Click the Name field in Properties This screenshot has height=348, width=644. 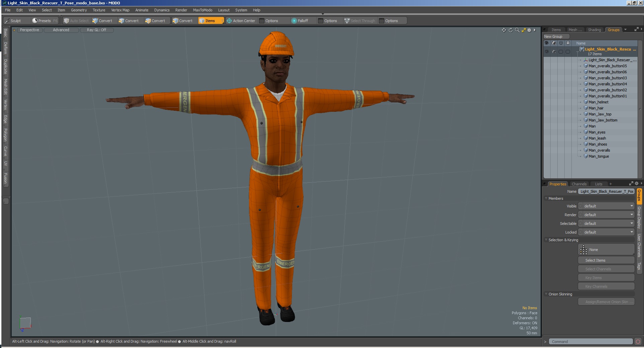point(606,191)
